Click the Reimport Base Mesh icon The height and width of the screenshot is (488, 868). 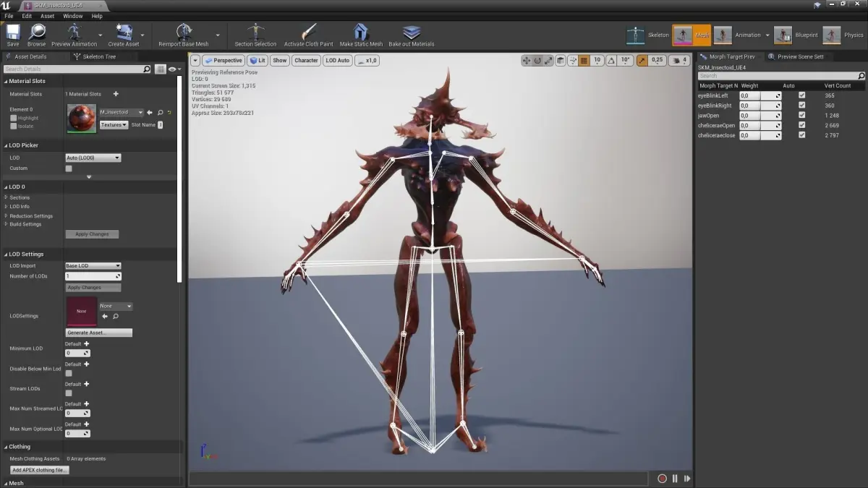pos(184,31)
